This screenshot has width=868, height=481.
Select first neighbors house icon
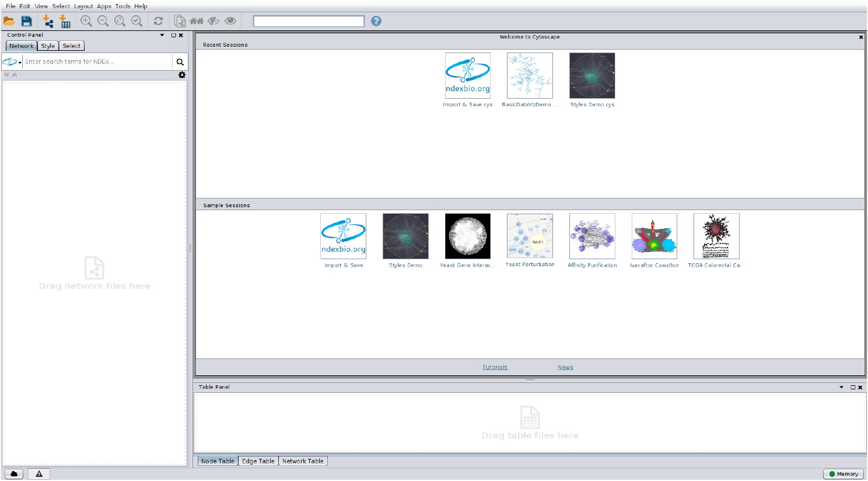click(x=197, y=21)
